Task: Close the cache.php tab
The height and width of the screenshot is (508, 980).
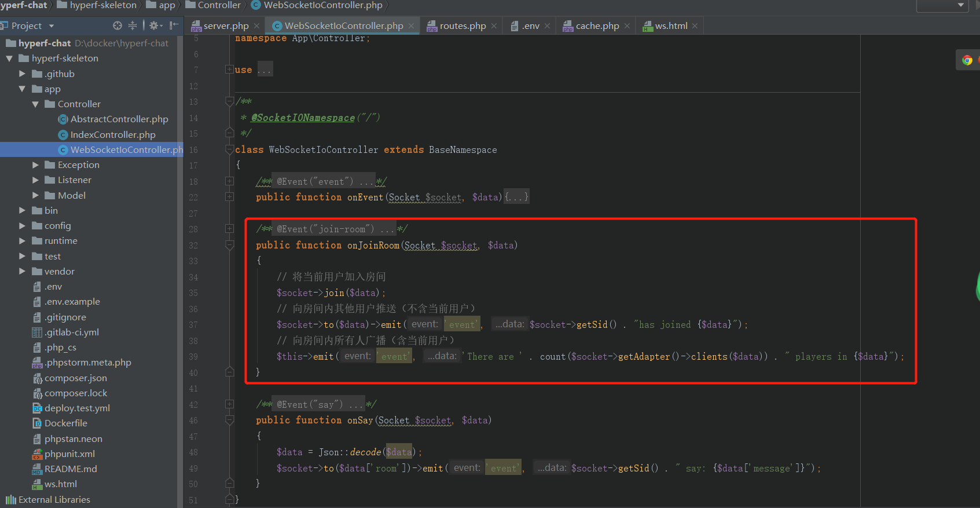Action: coord(627,26)
